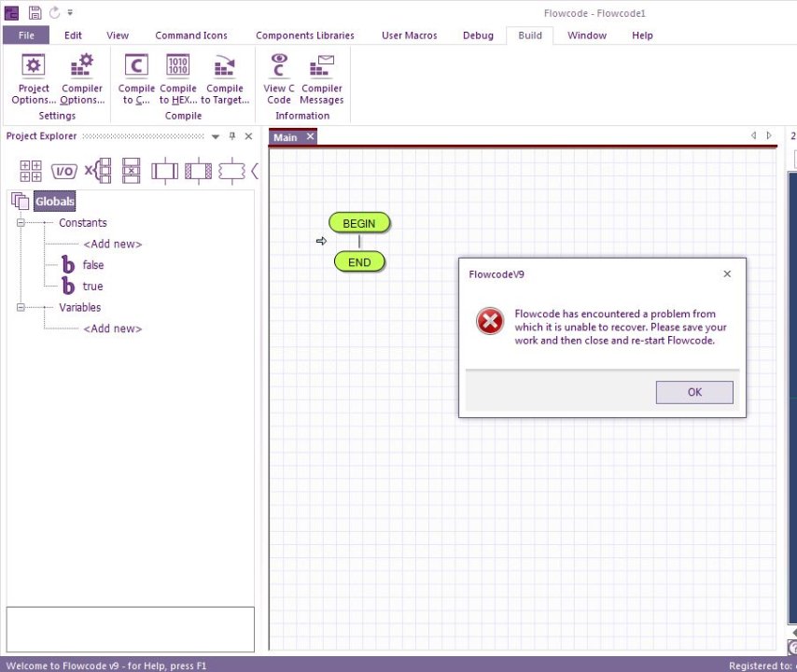The image size is (797, 672).
Task: Click the 'Welcome to Flowcode v9' status text
Action: click(106, 665)
